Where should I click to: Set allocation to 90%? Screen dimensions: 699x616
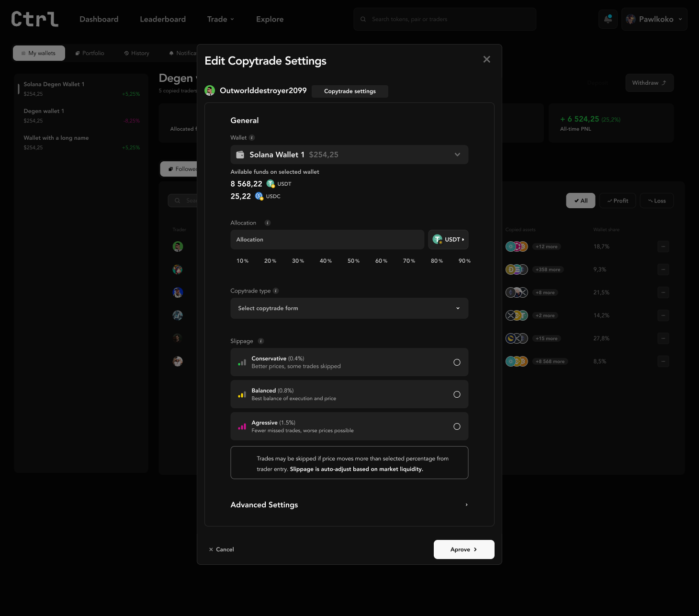pyautogui.click(x=465, y=261)
